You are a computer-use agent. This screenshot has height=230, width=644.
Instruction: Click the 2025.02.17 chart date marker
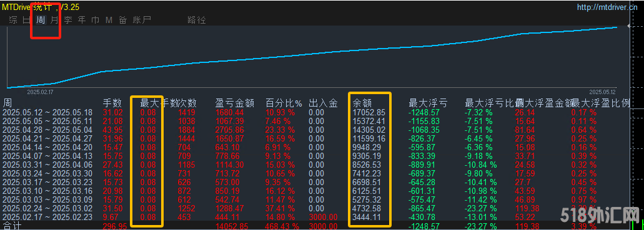click(x=40, y=92)
